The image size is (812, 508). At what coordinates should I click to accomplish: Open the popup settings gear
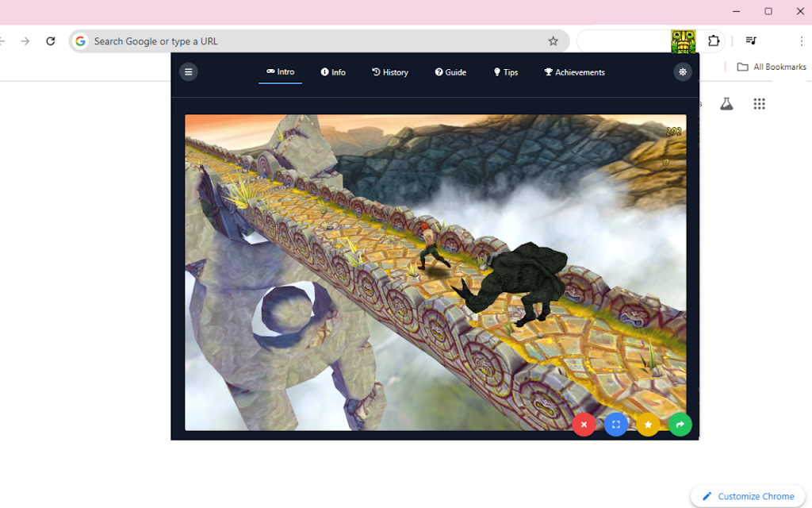click(683, 72)
